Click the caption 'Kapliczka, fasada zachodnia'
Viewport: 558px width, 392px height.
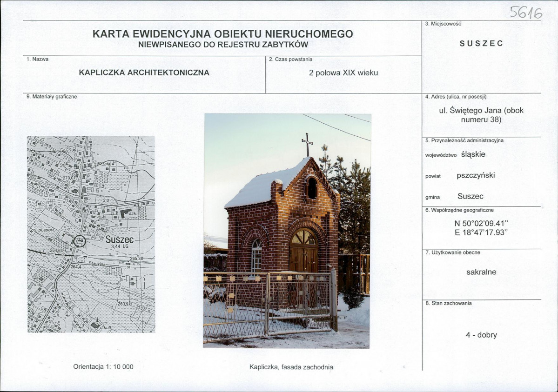pos(291,367)
